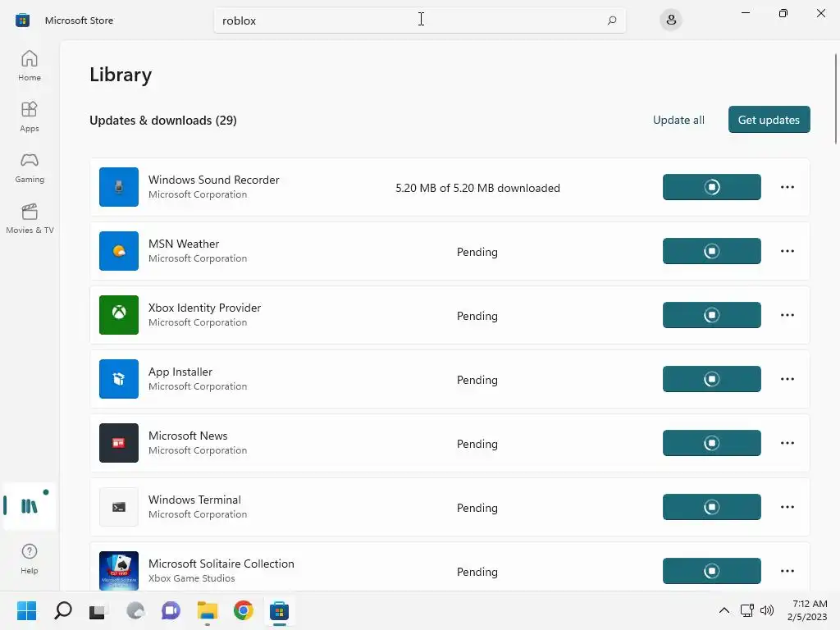Click the Get updates button
This screenshot has height=630, width=840.
(x=769, y=120)
